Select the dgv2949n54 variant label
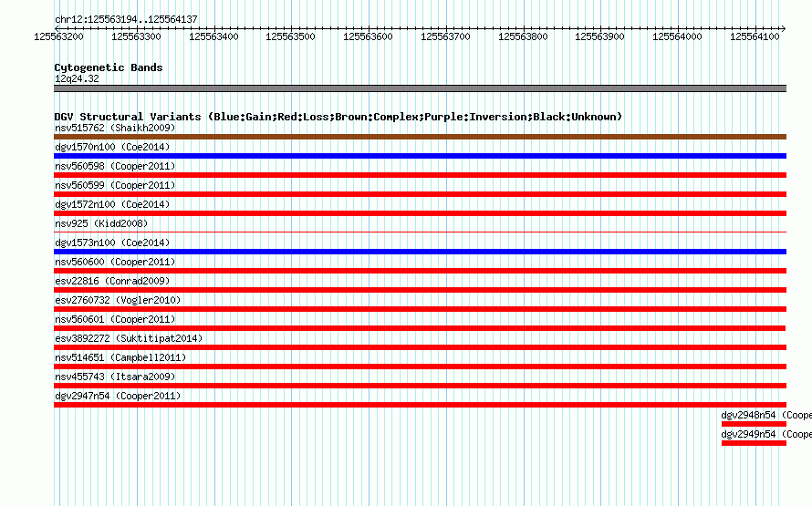812x506 pixels. pos(766,434)
